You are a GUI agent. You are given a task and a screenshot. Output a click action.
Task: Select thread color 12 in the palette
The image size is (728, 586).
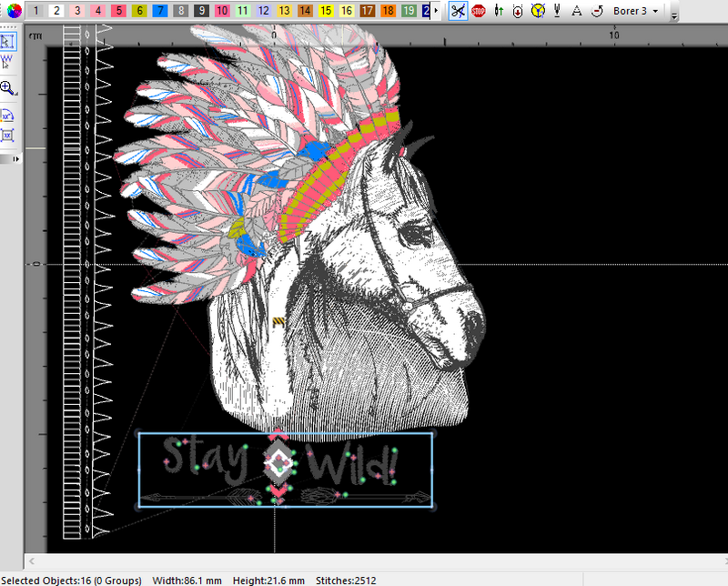(x=262, y=11)
